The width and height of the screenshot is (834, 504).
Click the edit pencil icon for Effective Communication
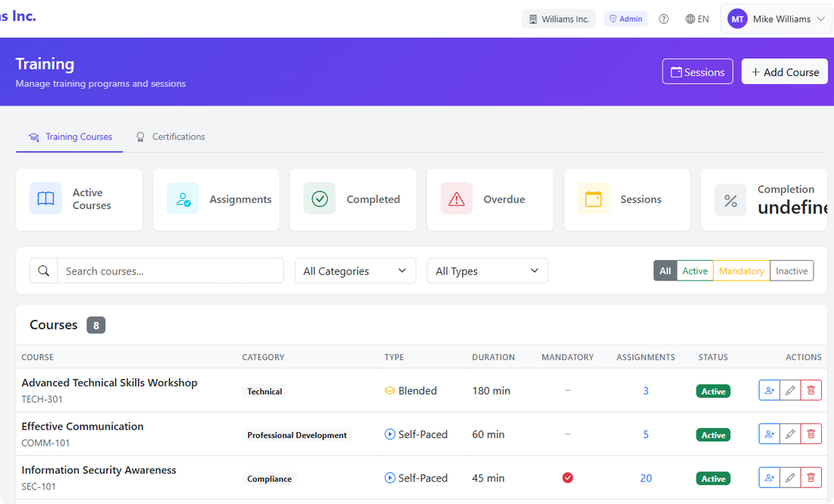(790, 433)
